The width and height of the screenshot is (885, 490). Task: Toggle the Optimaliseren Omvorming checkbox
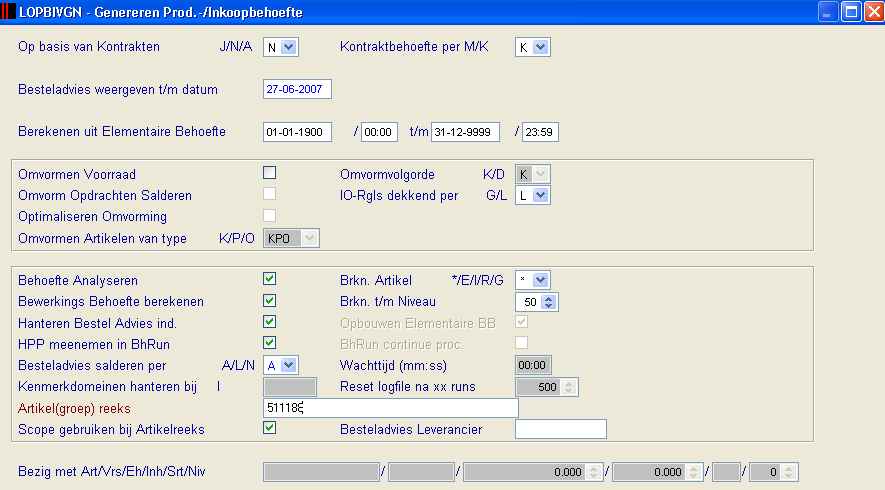(270, 216)
